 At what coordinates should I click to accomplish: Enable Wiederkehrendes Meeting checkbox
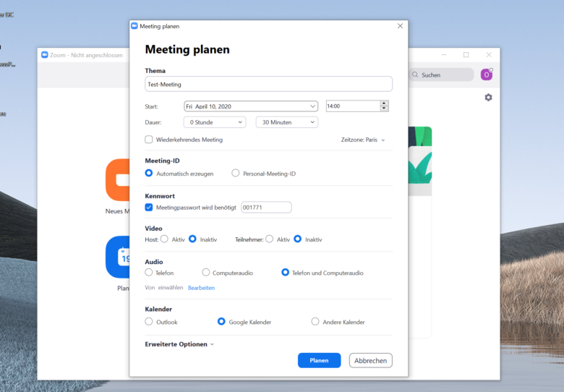point(149,140)
